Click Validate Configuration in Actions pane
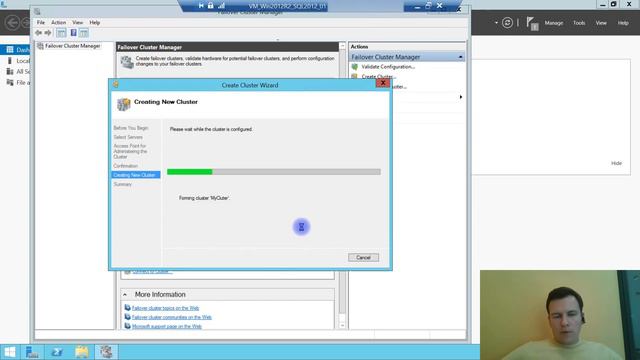This screenshot has height=360, width=640. pos(388,67)
